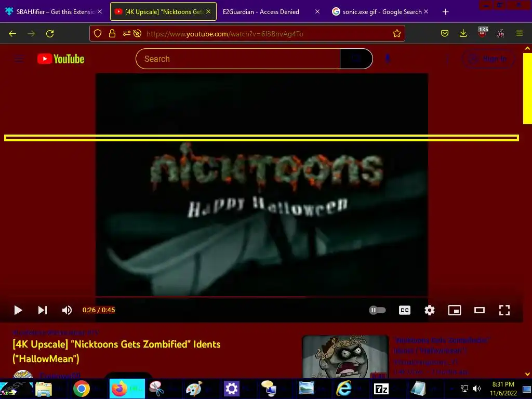The image size is (532, 399).
Task: Go to YouTube home via logo
Action: [61, 59]
